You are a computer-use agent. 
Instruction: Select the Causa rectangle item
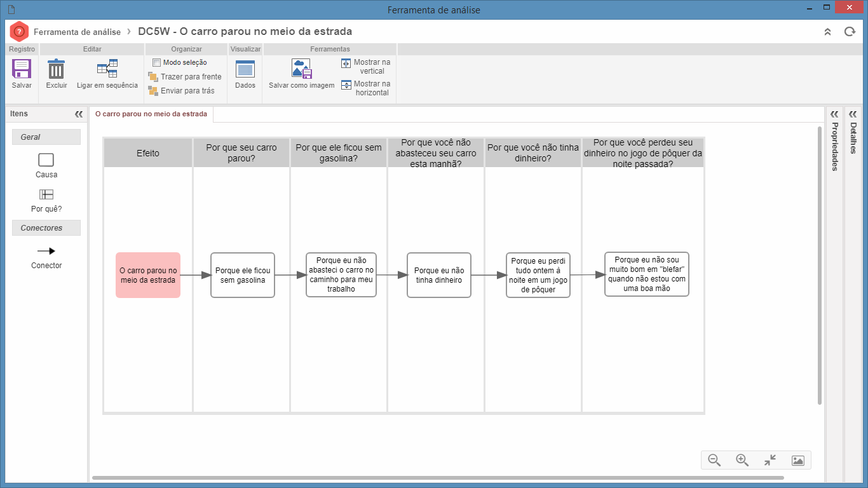pos(46,160)
